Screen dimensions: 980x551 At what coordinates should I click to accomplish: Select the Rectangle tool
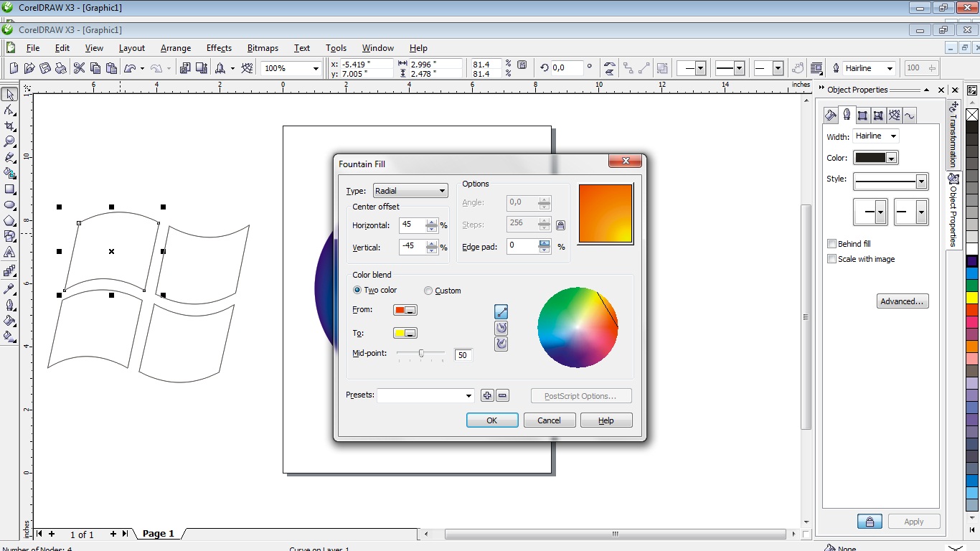[9, 189]
